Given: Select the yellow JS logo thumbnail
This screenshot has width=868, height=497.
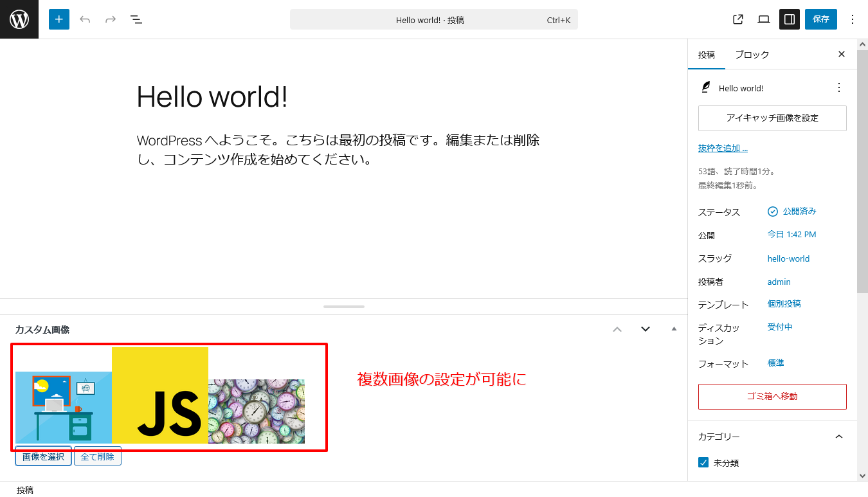Looking at the screenshot, I should [x=160, y=395].
